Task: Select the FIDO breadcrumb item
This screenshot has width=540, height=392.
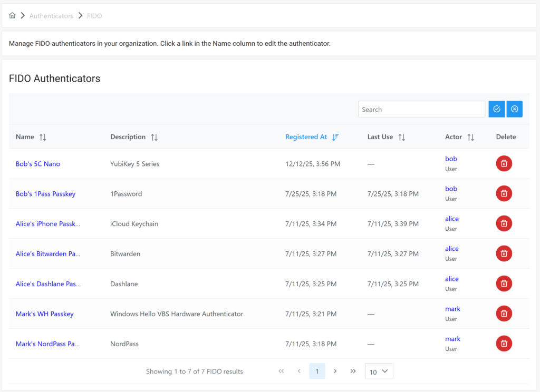Action: tap(94, 16)
